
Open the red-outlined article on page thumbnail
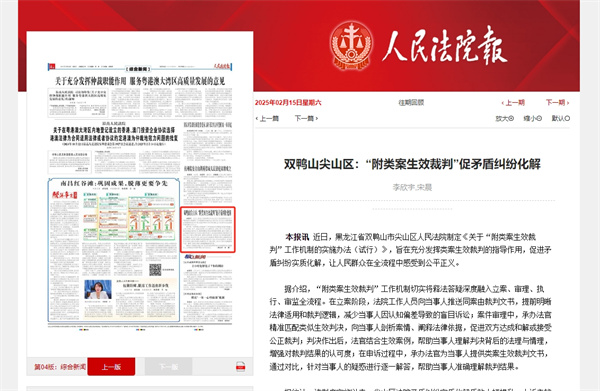[207, 230]
